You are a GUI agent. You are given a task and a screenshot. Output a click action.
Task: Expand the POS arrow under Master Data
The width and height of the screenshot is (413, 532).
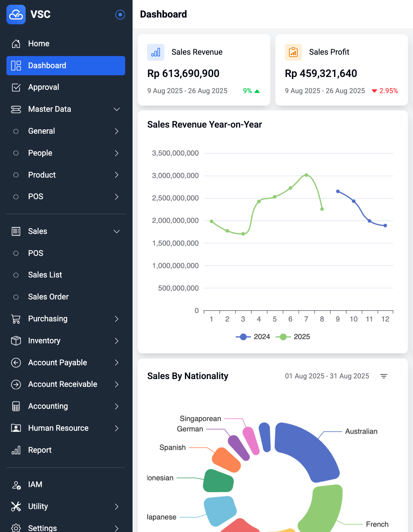coord(117,196)
